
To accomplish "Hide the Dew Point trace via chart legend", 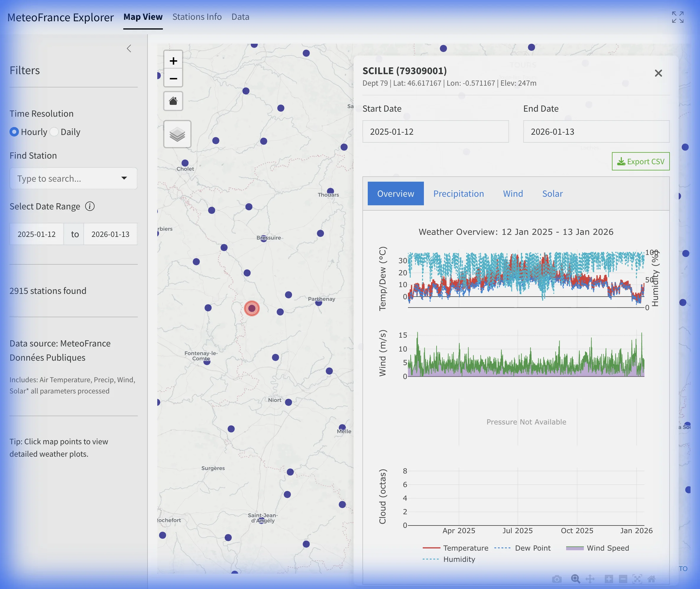I will pos(532,548).
